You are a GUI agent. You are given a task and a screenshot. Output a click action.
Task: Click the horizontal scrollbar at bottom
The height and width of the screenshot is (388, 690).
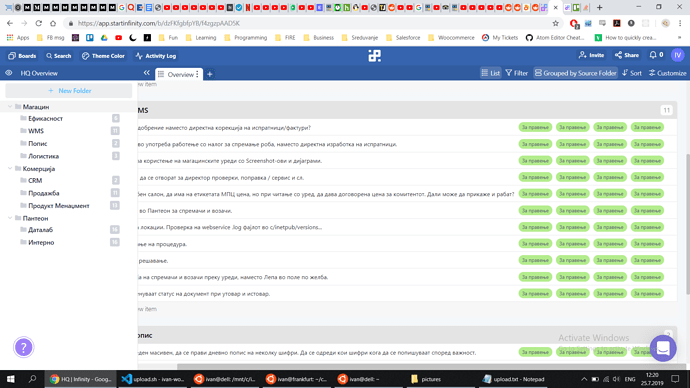[x=431, y=366]
